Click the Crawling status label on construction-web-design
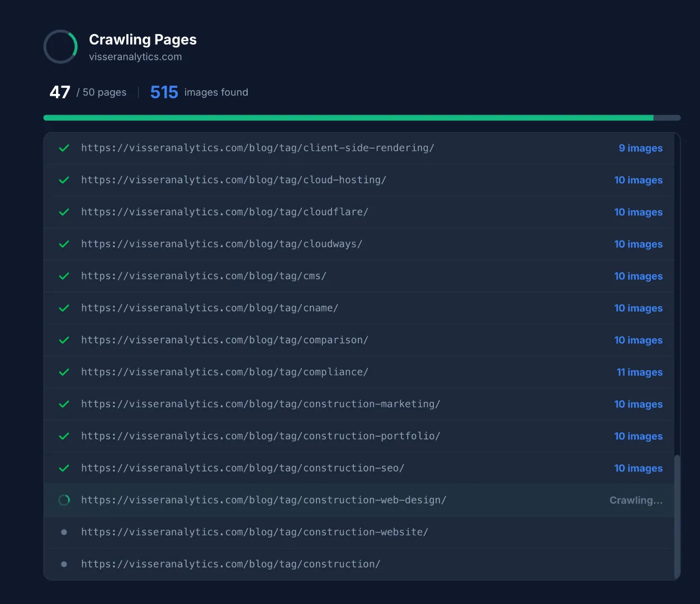700x604 pixels. [636, 500]
